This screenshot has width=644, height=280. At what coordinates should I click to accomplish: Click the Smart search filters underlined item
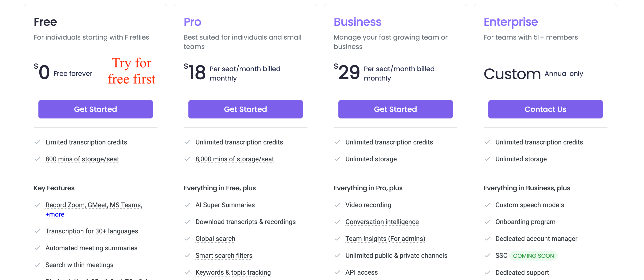click(x=224, y=255)
